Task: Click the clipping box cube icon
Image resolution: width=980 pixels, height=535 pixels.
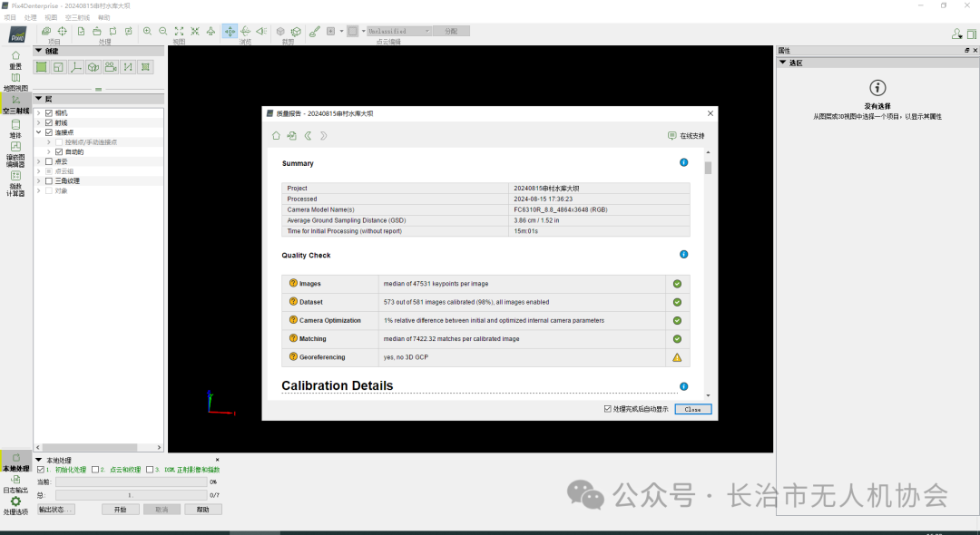Action: pos(280,31)
